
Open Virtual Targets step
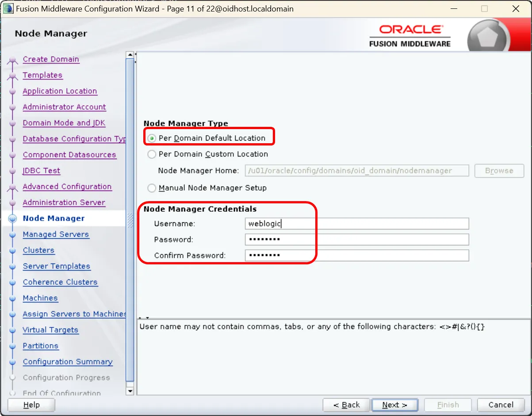coord(50,330)
